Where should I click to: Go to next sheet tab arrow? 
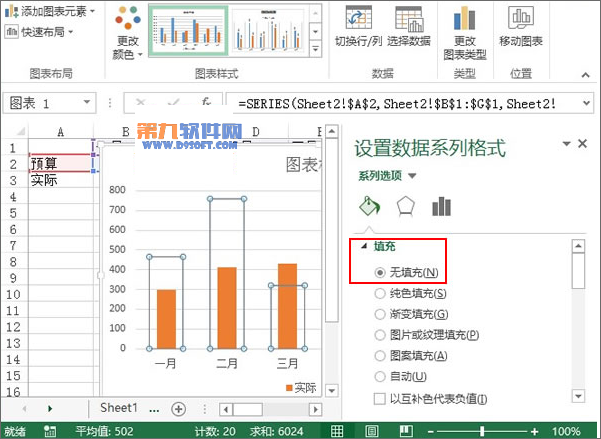point(50,409)
